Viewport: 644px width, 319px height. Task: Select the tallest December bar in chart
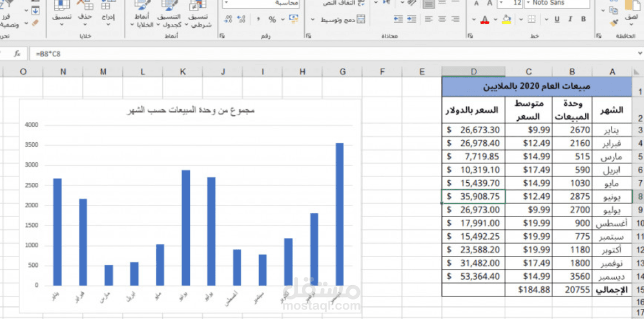339,214
